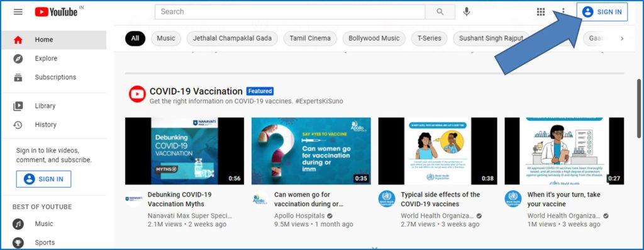
Task: Click the Nanavati Max channel avatar
Action: (134, 199)
